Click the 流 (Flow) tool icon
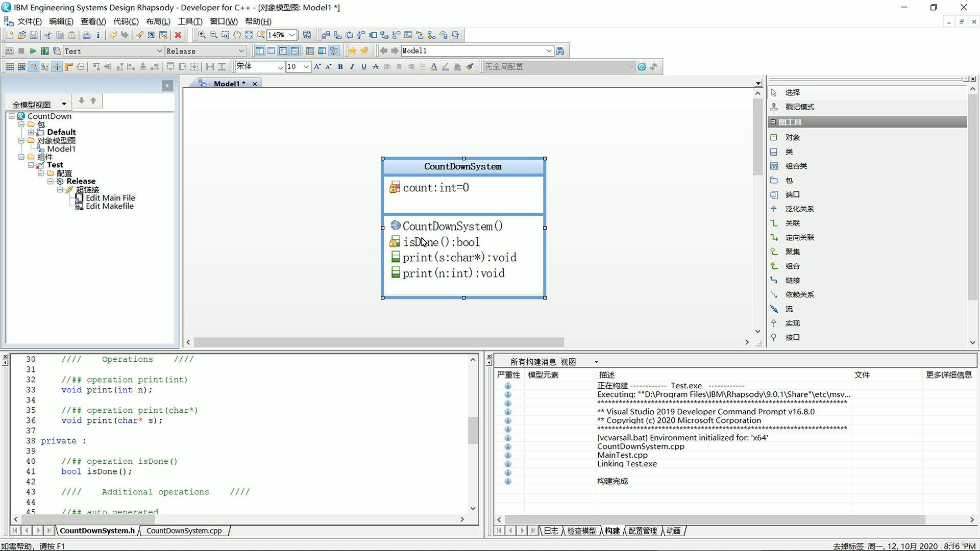The width and height of the screenshot is (980, 551). 775,308
